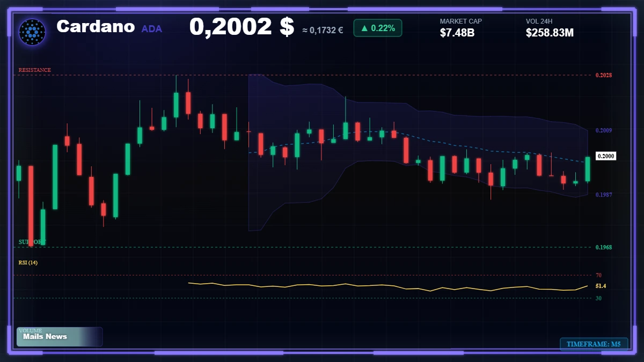Click the $7.48B market cap value
The image size is (644, 362).
click(x=457, y=33)
